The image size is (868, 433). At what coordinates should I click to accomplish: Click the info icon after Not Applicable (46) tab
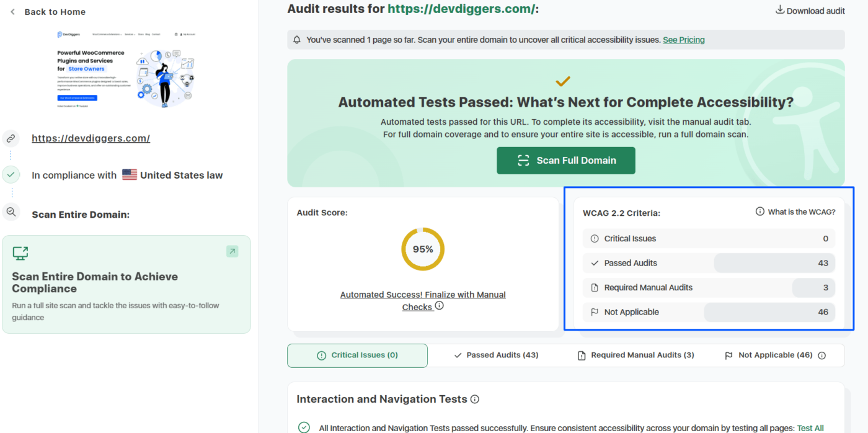point(822,355)
